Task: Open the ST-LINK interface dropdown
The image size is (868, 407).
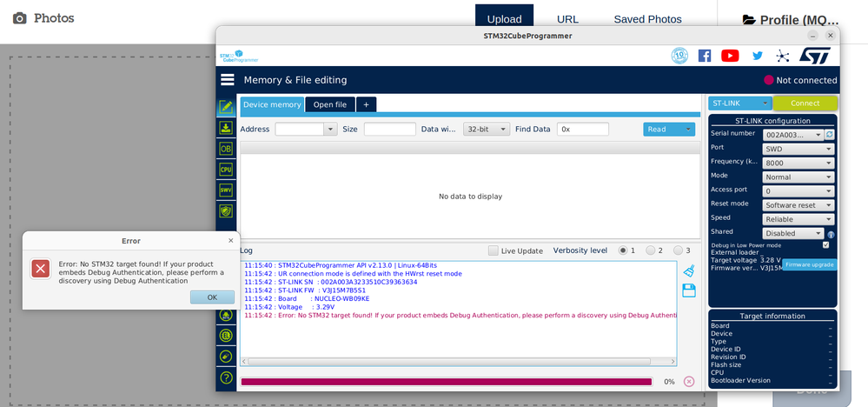Action: [x=740, y=103]
